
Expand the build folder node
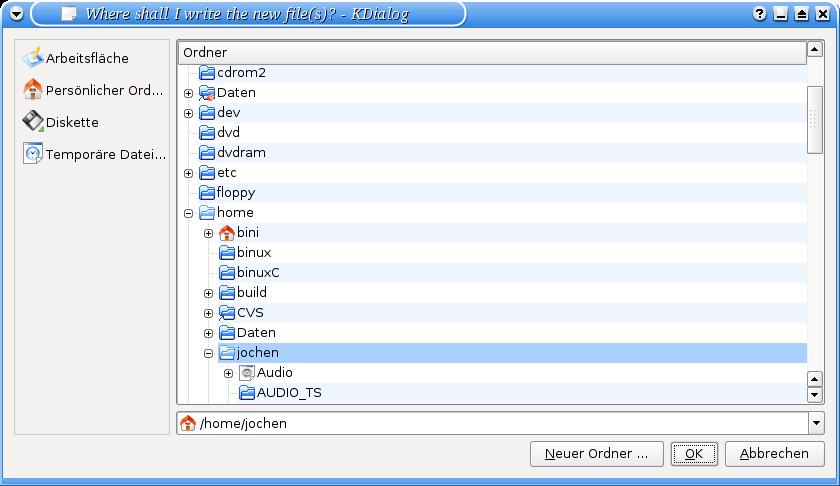[x=208, y=293]
